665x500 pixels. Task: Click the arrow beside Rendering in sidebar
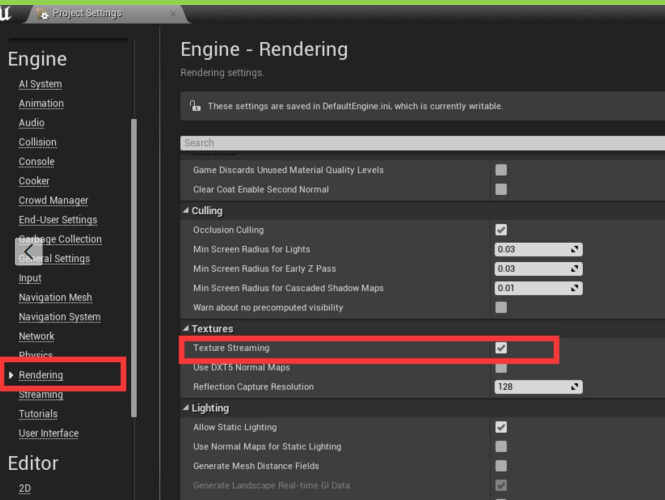11,375
